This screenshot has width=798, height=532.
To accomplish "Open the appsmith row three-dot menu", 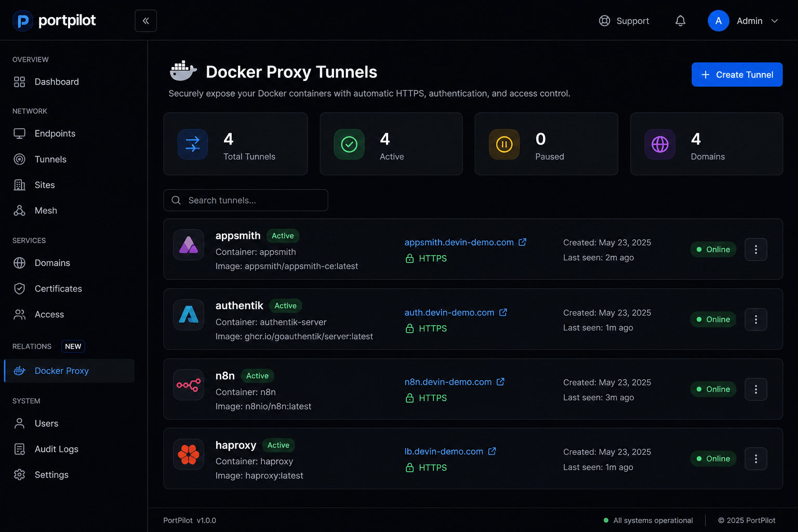I will [756, 249].
